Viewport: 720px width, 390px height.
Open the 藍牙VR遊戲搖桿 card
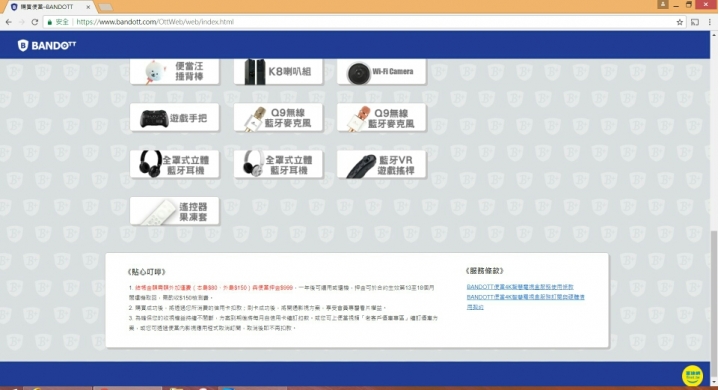click(382, 164)
